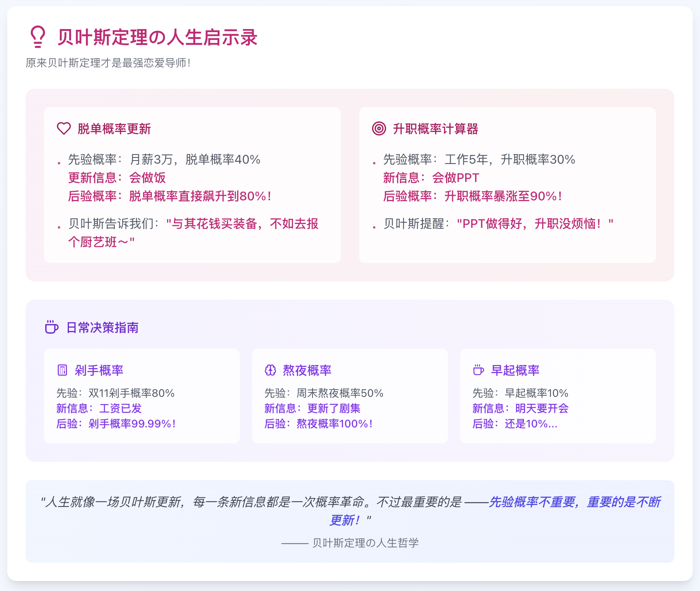Click the calculator icon next to 剁手概率
Image resolution: width=700 pixels, height=591 pixels.
[62, 370]
